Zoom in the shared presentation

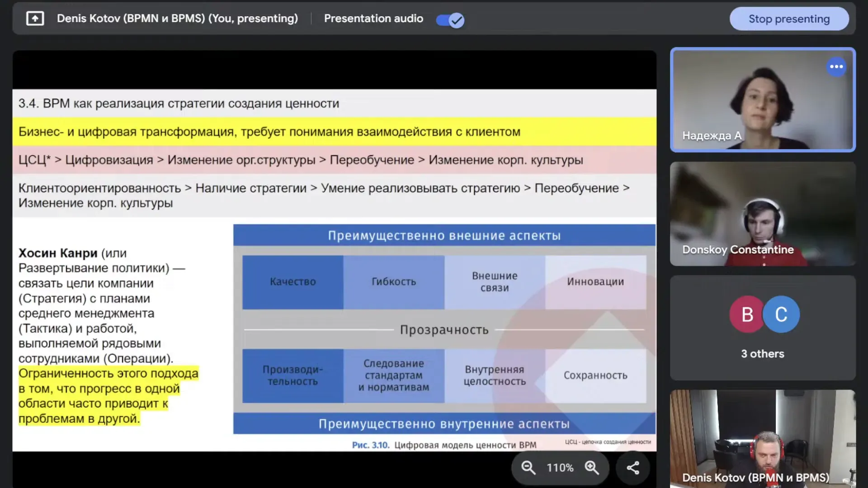point(592,468)
